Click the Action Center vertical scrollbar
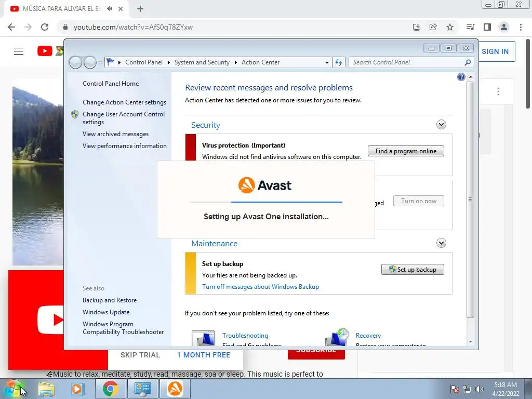The width and height of the screenshot is (532, 399). pos(470,199)
